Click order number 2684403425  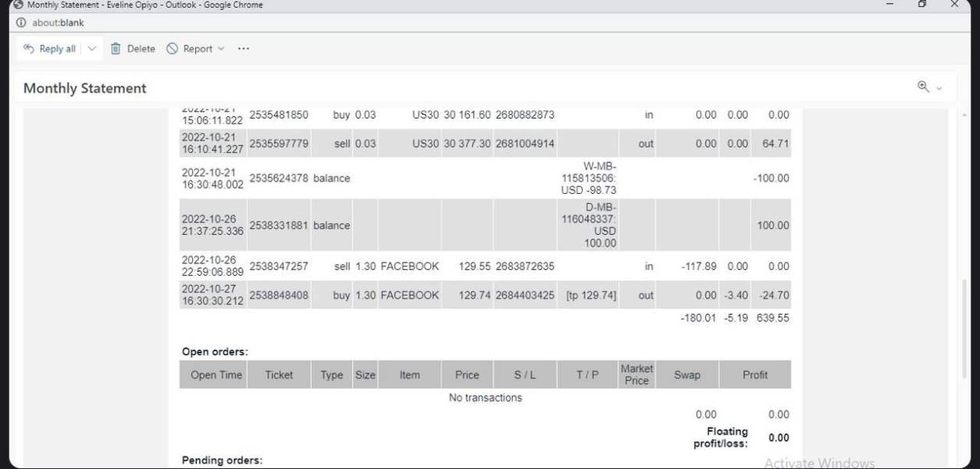[525, 295]
